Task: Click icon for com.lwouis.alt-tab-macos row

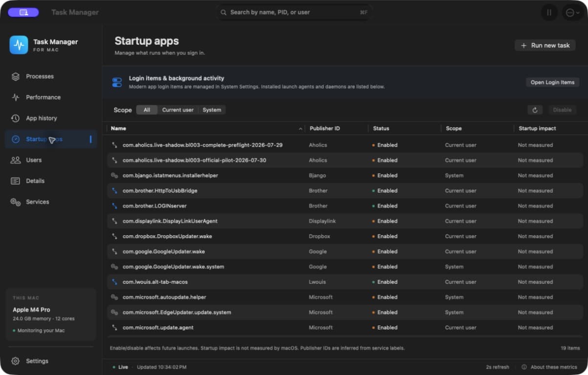Action: [x=114, y=282]
